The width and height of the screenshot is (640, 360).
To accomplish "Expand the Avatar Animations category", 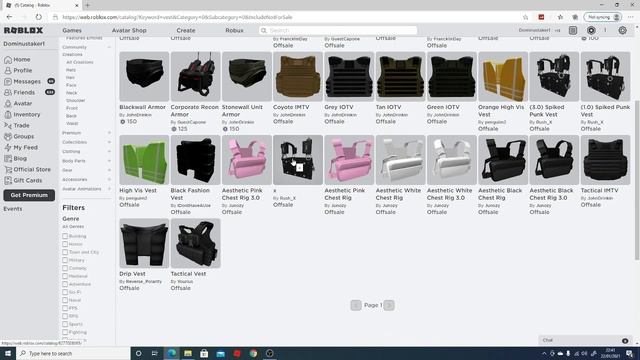I will (109, 189).
